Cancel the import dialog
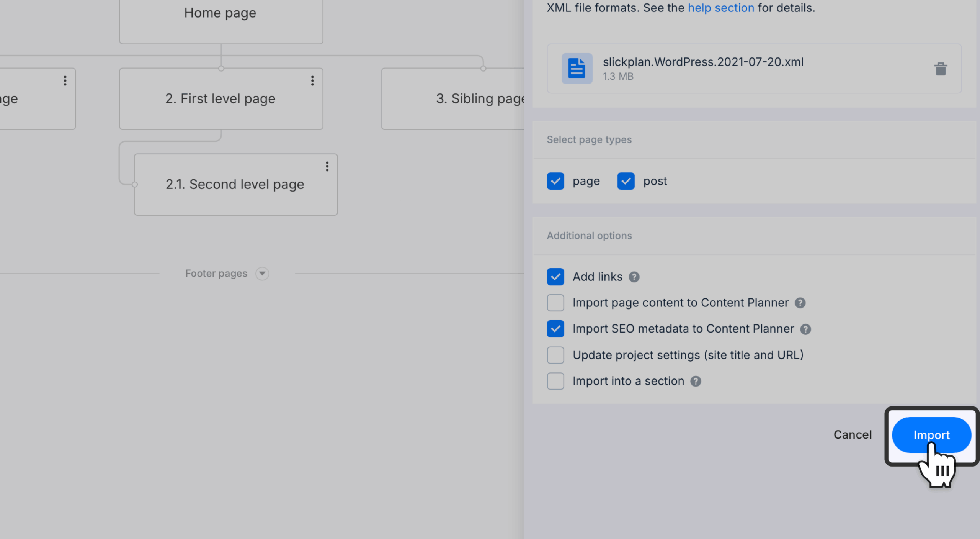This screenshot has width=980, height=539. [853, 435]
